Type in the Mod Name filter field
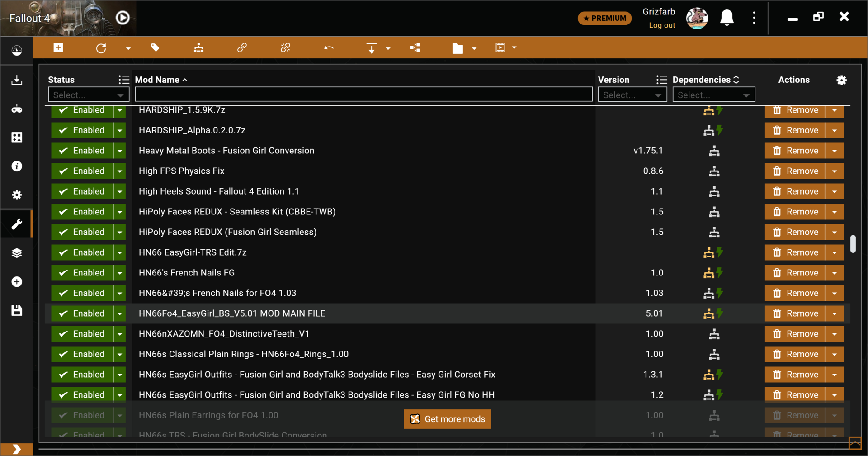The image size is (868, 456). pyautogui.click(x=363, y=94)
